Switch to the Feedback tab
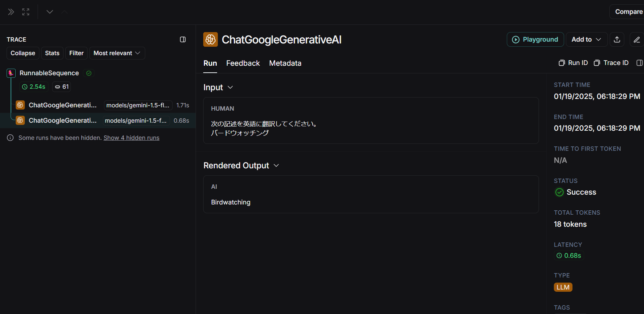 (243, 63)
